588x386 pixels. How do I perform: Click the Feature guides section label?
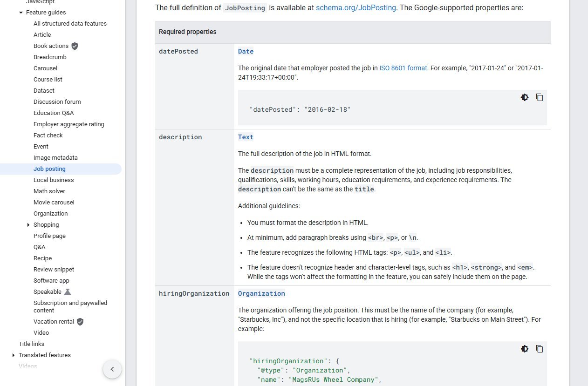[46, 13]
